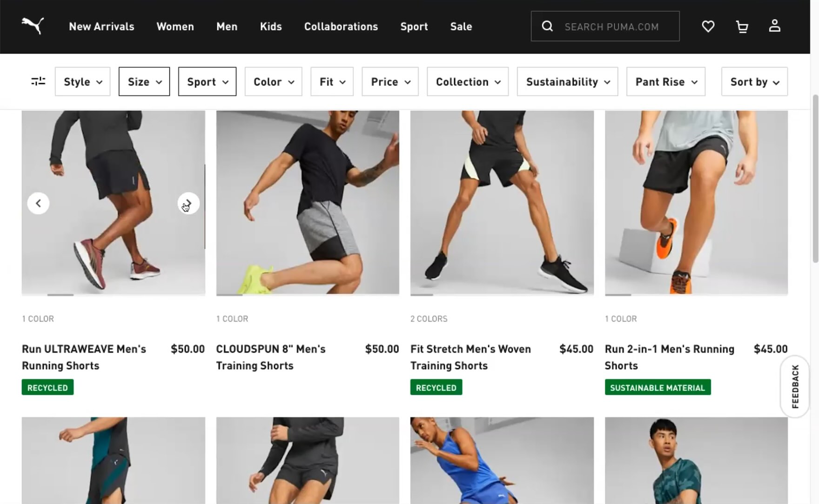Expand the Size filter dropdown
This screenshot has width=819, height=504.
pos(144,82)
